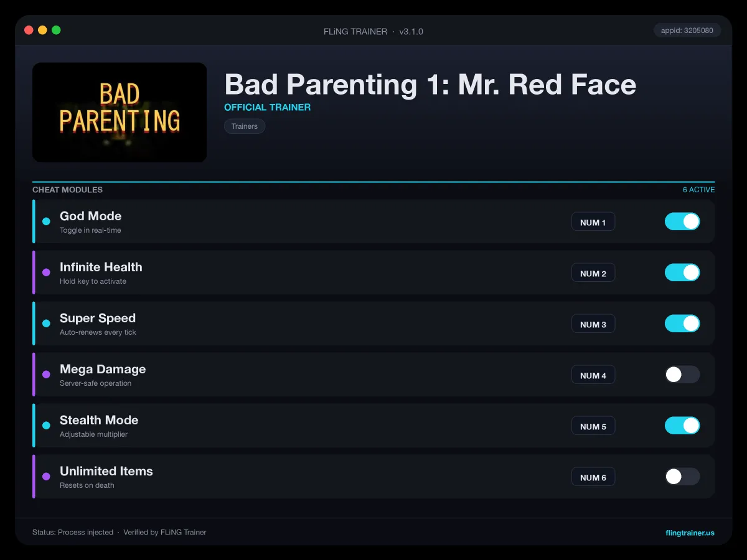Image resolution: width=747 pixels, height=560 pixels.
Task: Click the appid 3205080 badge
Action: (x=687, y=30)
